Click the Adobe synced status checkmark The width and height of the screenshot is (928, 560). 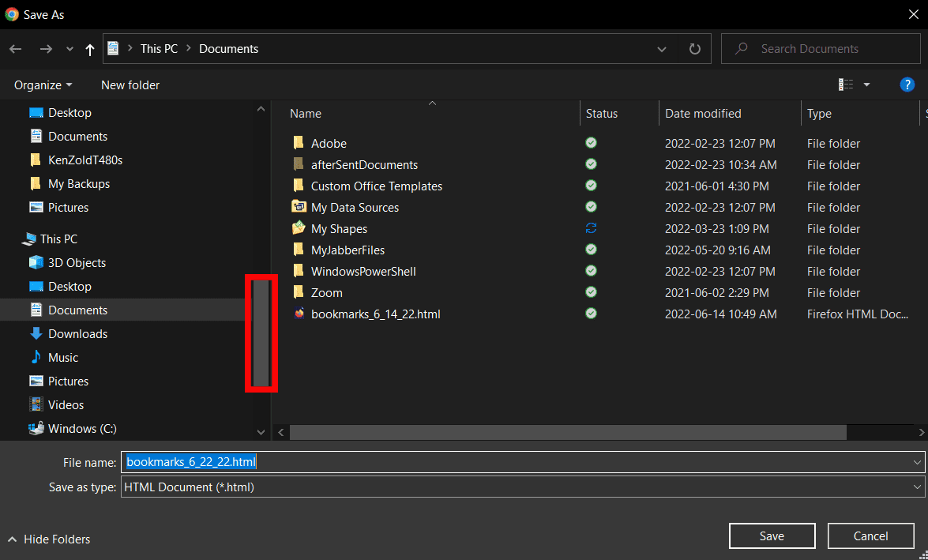click(591, 143)
